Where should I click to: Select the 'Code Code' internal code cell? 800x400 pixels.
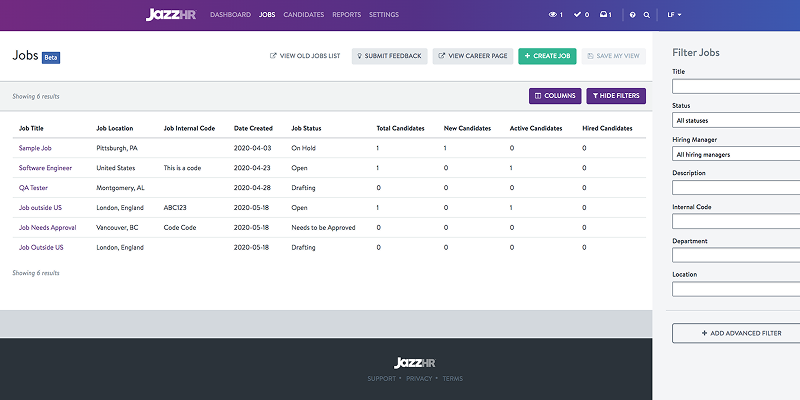coord(180,228)
